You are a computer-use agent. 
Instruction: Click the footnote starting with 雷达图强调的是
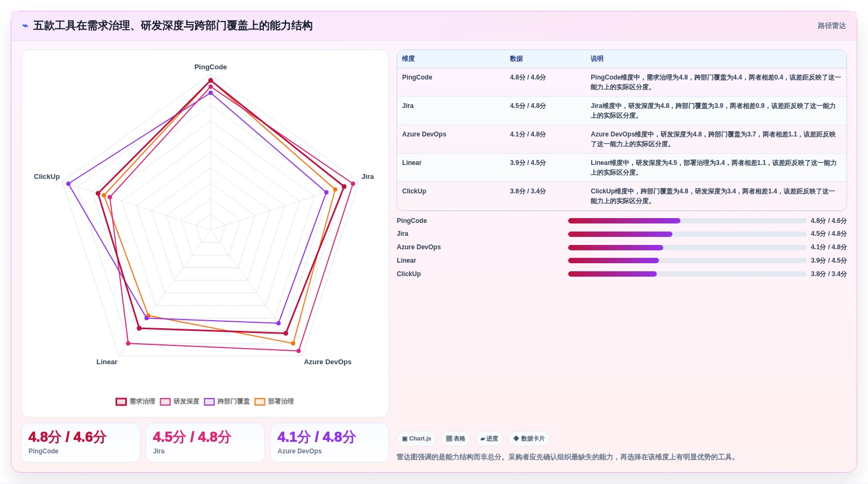(x=568, y=457)
